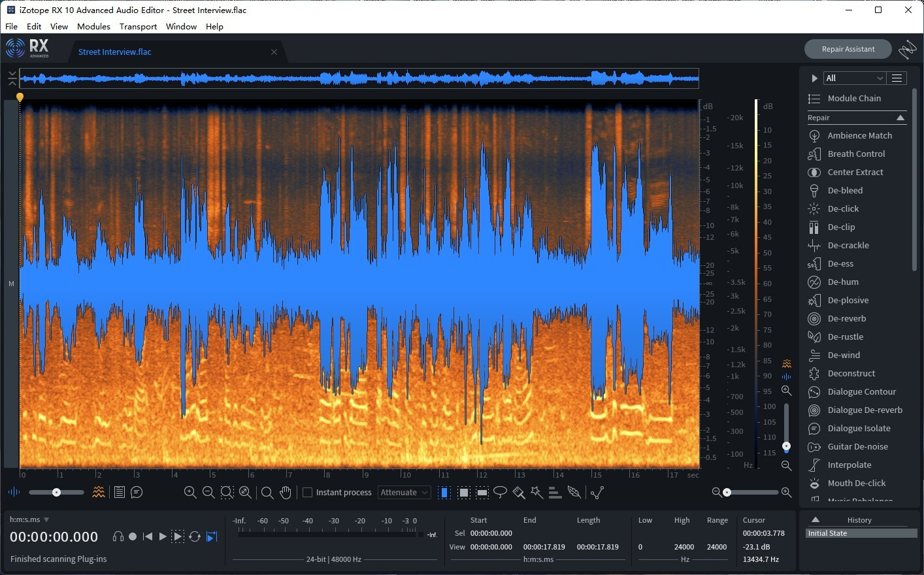Select the Grab and drag hand tool
This screenshot has height=575, width=924.
click(x=286, y=492)
